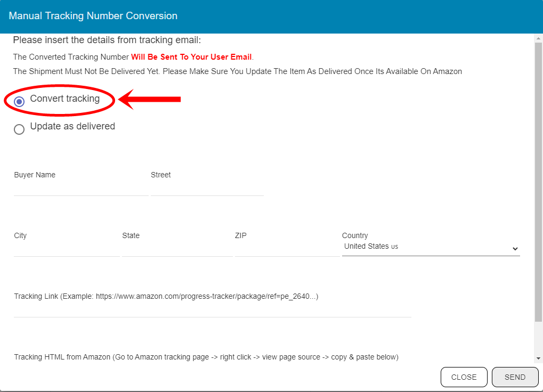Select the Convert tracking radio button
543x392 pixels.
click(19, 102)
